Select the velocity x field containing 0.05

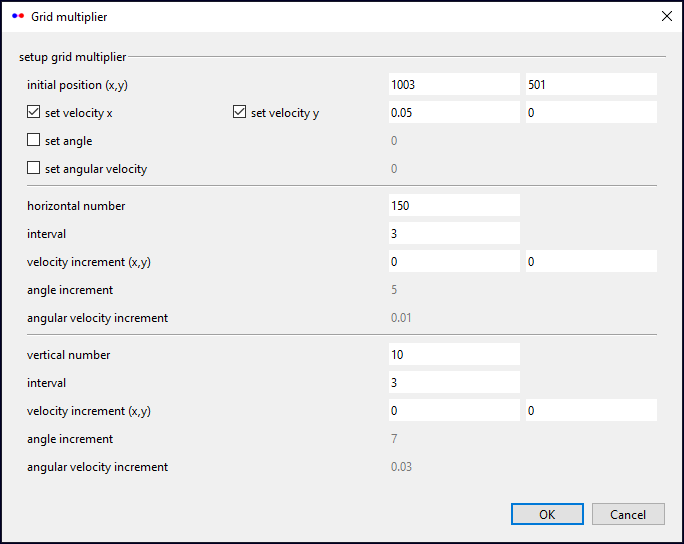click(x=454, y=113)
